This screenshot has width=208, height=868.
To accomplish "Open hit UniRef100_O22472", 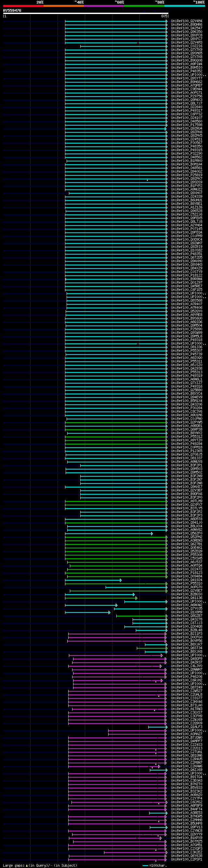I will click(x=187, y=569).
